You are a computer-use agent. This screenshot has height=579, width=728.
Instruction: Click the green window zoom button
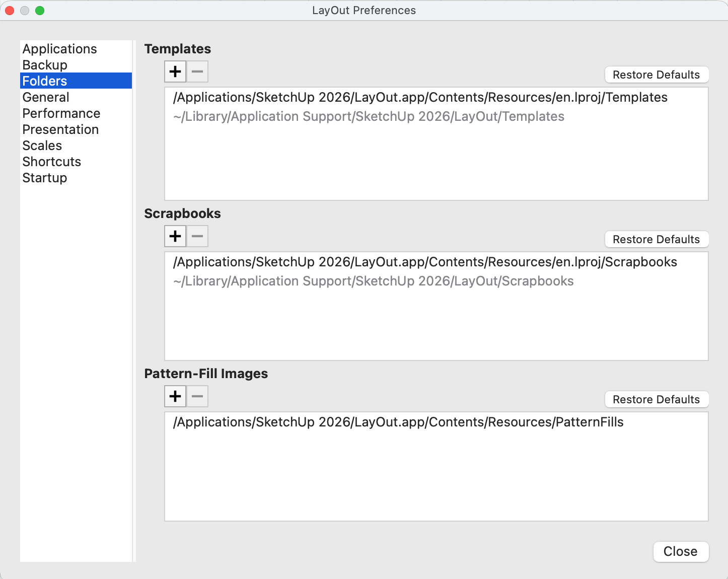point(40,11)
